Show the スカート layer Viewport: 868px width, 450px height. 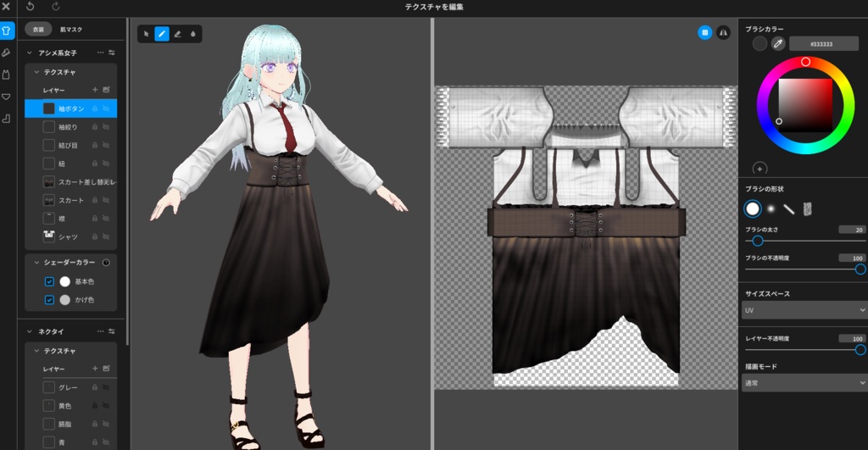click(x=106, y=200)
